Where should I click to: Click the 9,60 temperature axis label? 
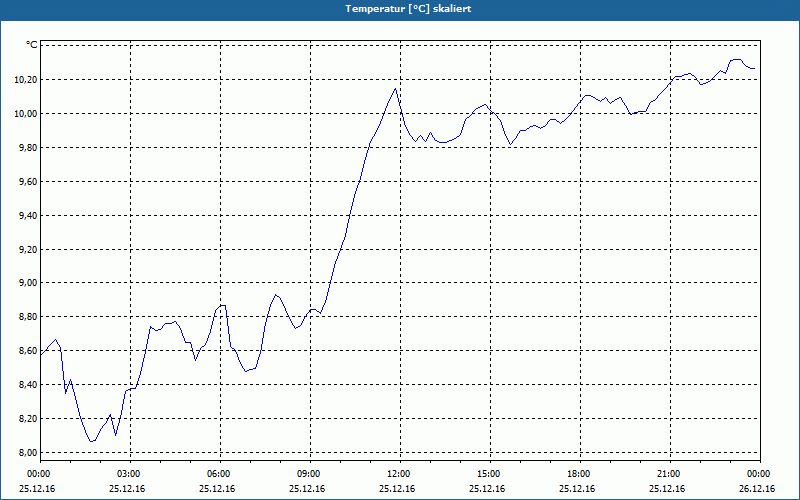coord(28,181)
